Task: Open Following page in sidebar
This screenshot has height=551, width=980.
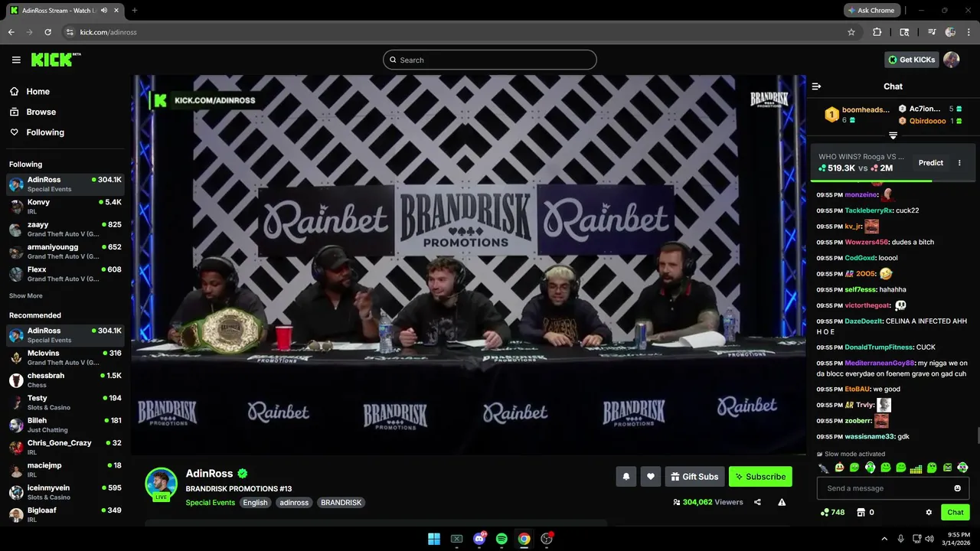Action: point(45,132)
